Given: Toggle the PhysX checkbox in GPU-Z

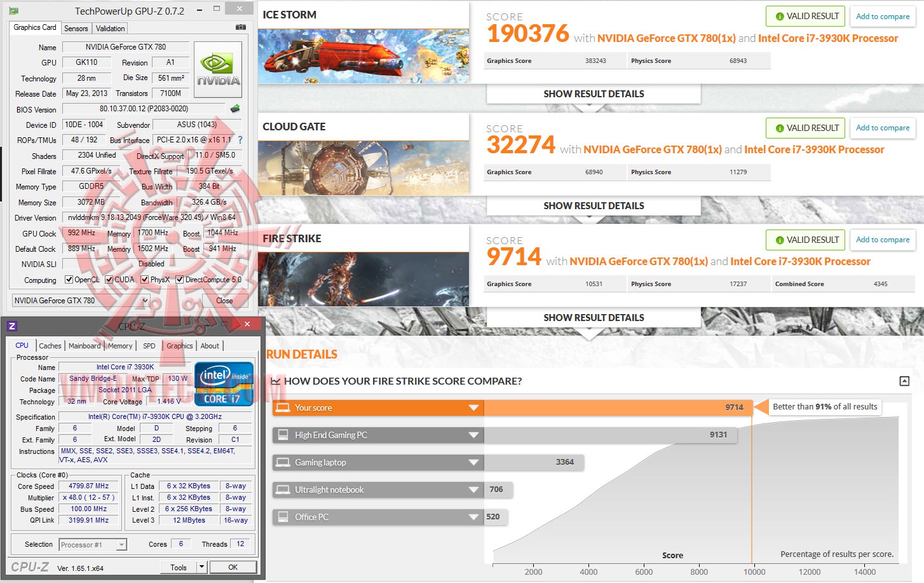Looking at the screenshot, I should pos(145,280).
